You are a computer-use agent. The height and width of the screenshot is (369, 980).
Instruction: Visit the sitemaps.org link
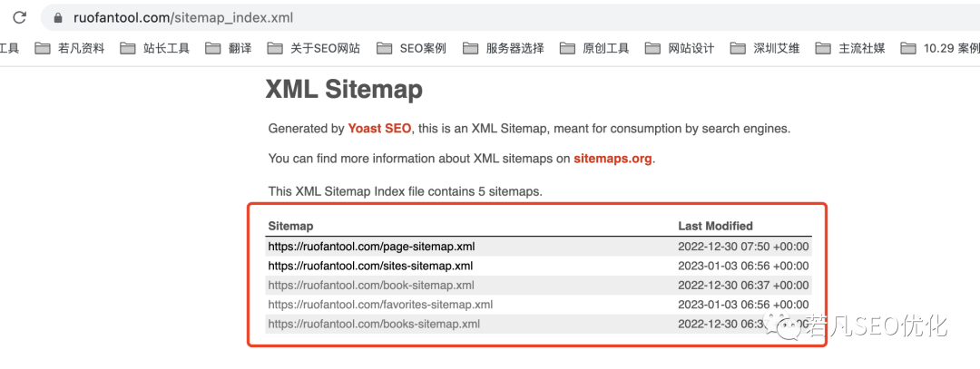click(x=612, y=159)
